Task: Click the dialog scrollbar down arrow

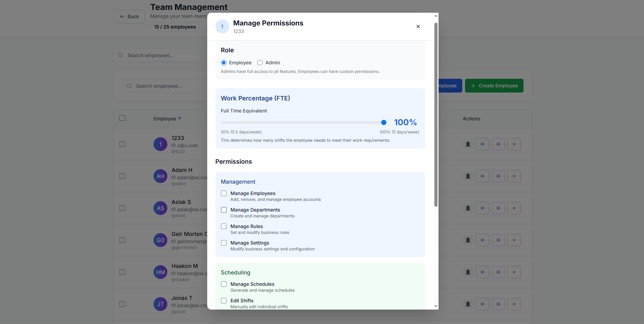Action: pos(436,306)
